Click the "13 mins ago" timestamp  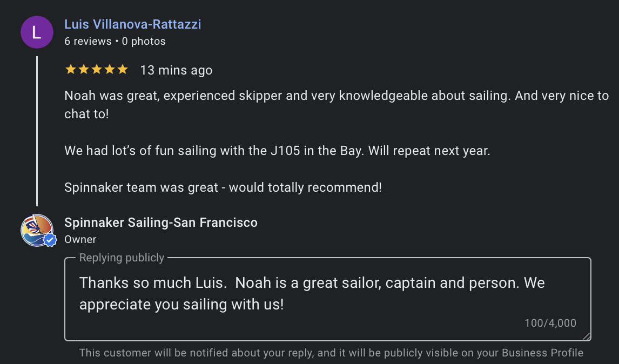click(176, 70)
